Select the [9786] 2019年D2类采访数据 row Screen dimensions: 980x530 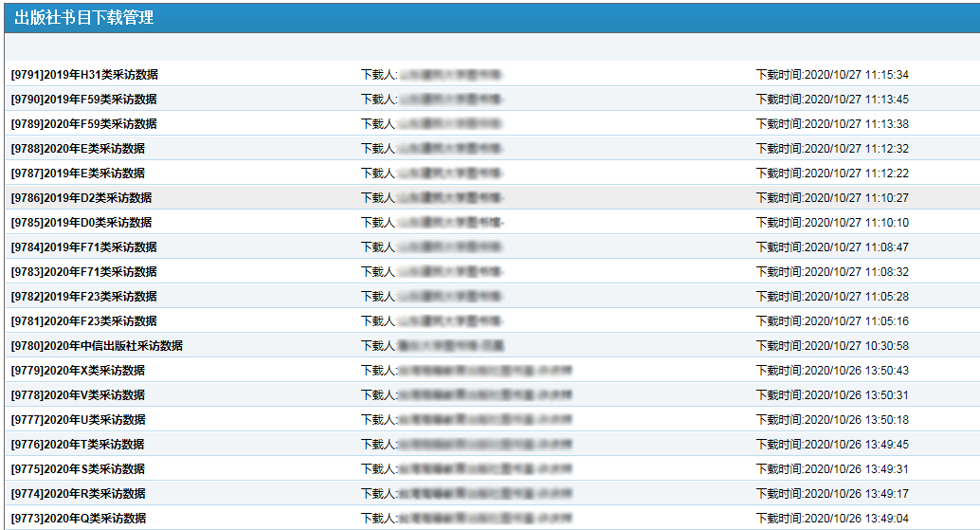tap(82, 198)
